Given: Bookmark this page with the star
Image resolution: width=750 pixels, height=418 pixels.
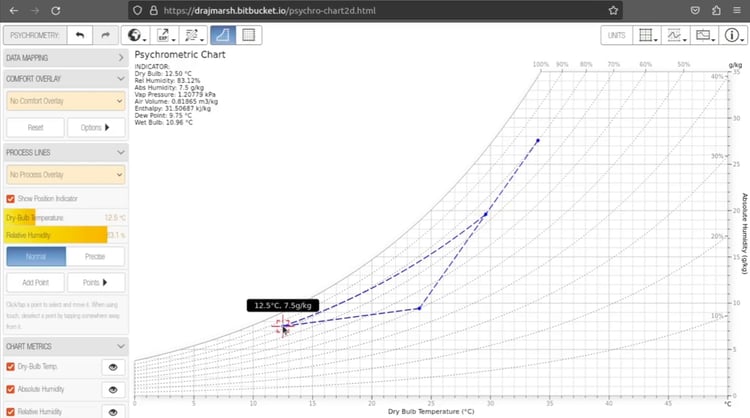Looking at the screenshot, I should tap(613, 11).
